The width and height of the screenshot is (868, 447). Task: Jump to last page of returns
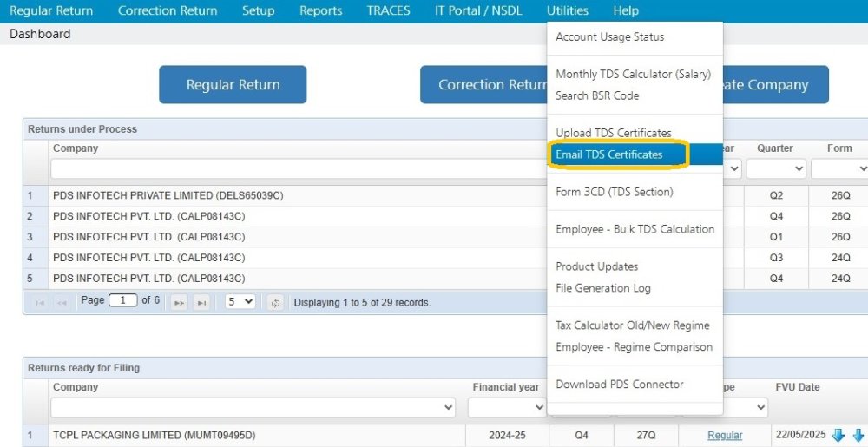click(x=201, y=302)
